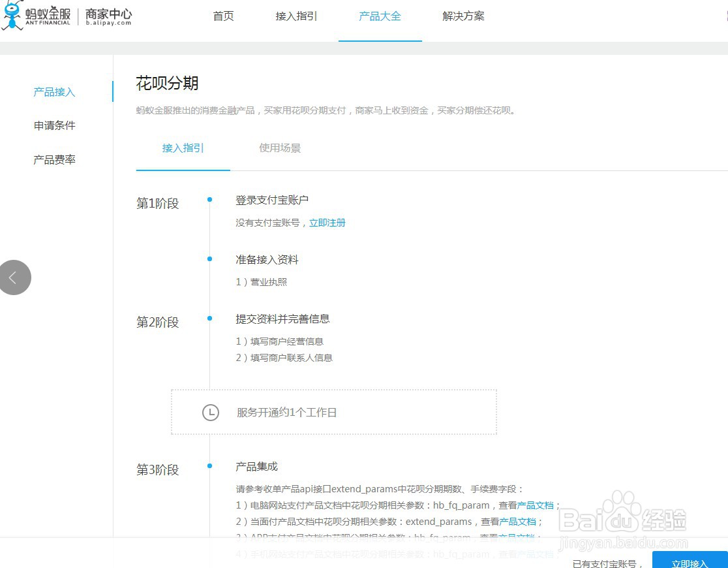The height and width of the screenshot is (568, 728).
Task: Click 1）填写商户经营信息 text
Action: pos(279,341)
